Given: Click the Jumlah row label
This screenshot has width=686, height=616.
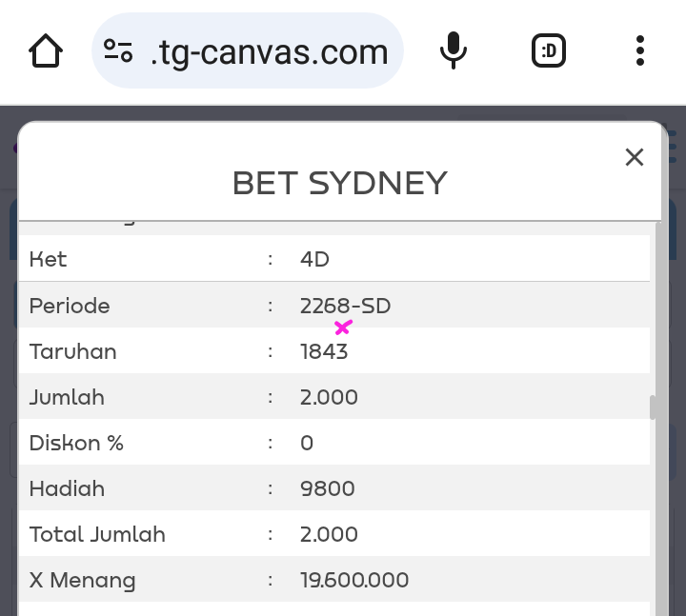Looking at the screenshot, I should click(67, 397).
